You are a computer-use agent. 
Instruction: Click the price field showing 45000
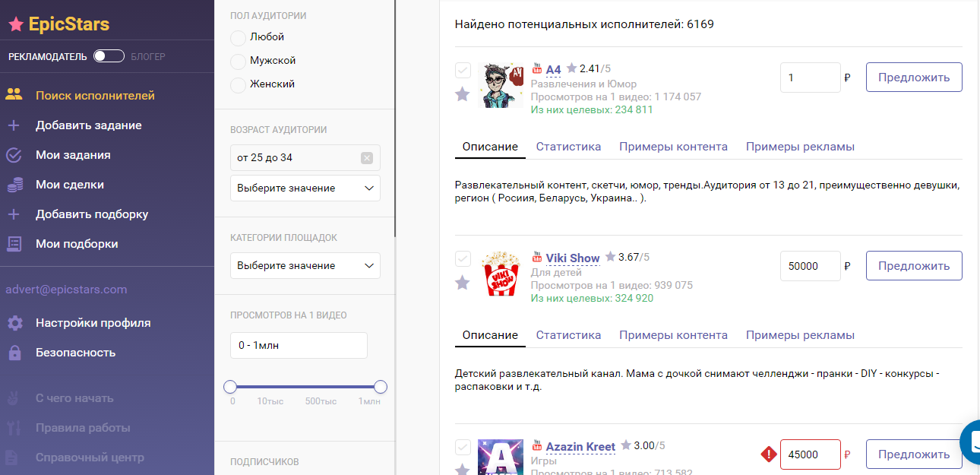[x=810, y=454]
